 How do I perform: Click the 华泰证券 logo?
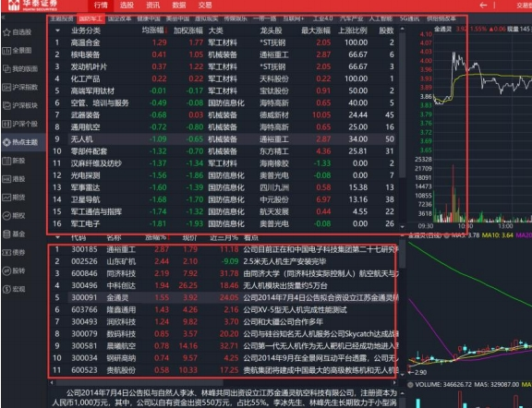pos(32,6)
